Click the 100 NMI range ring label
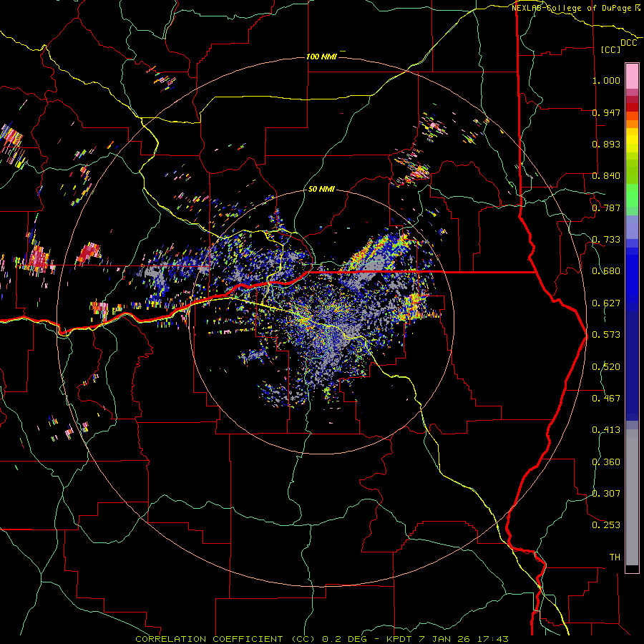This screenshot has height=644, width=644. coord(321,57)
